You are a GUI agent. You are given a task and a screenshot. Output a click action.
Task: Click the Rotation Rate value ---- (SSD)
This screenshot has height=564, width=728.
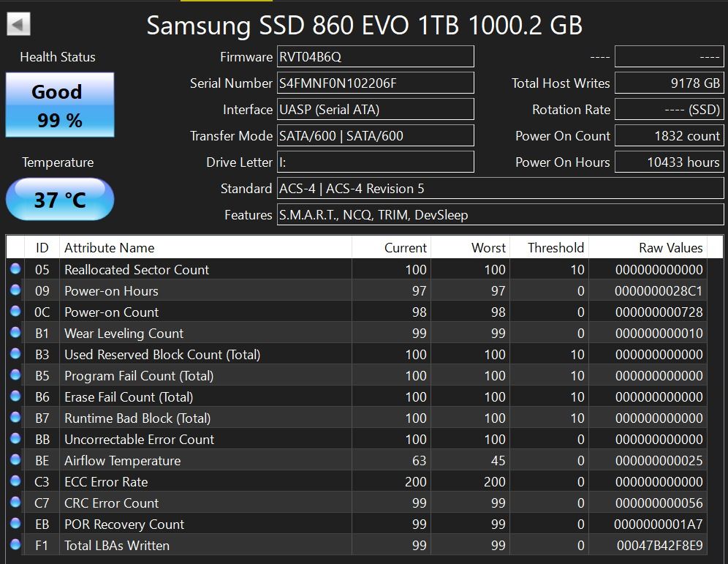pos(669,110)
